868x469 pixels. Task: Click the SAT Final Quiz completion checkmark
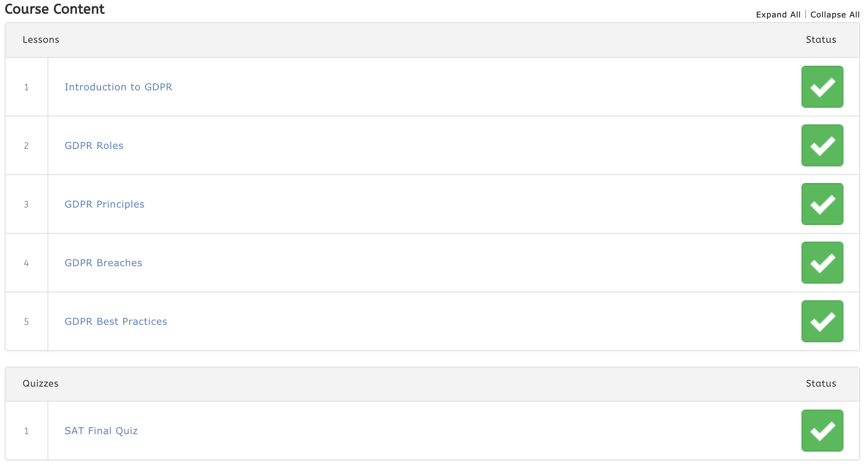click(822, 431)
